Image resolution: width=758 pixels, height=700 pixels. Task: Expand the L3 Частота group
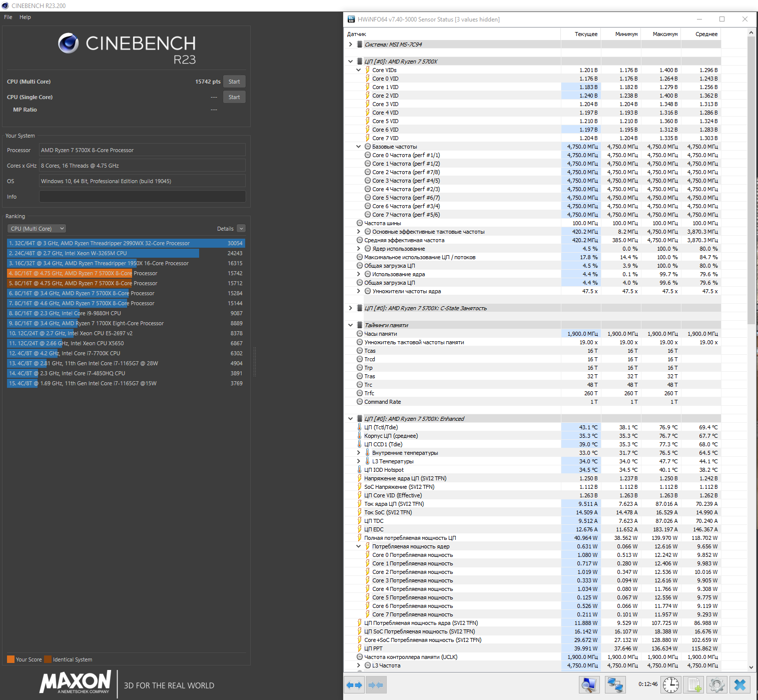(358, 665)
